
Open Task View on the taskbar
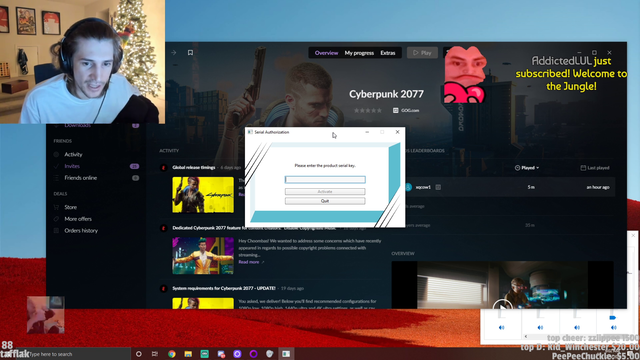pos(155,354)
